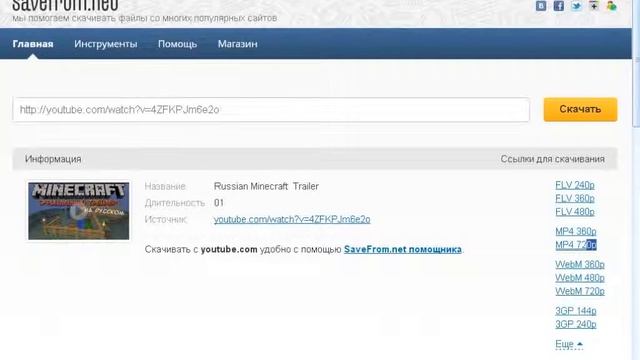Download the FLV 360p version

[575, 199]
